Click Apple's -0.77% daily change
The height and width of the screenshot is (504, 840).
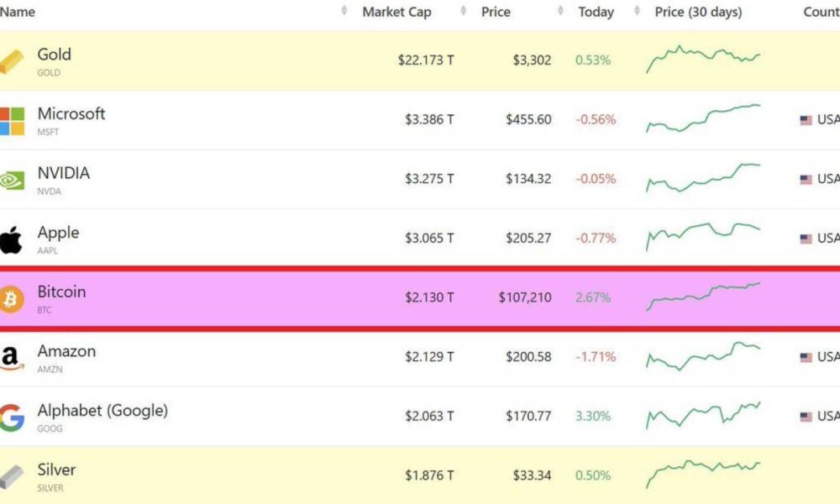pyautogui.click(x=596, y=239)
